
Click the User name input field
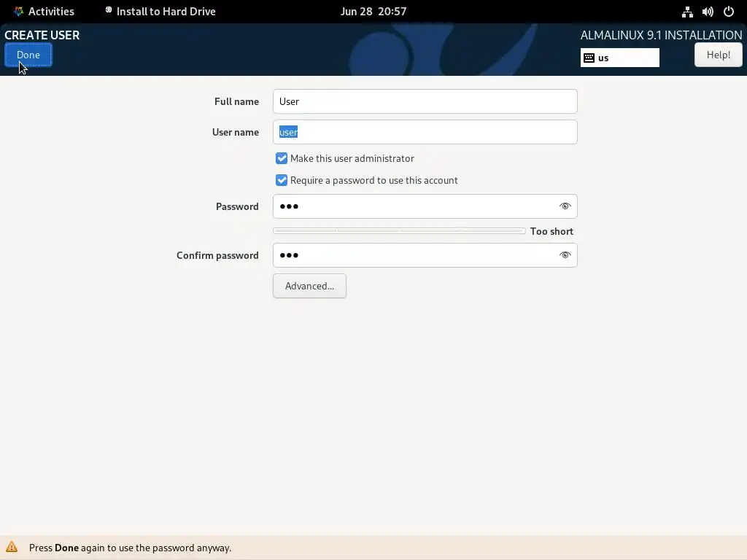coord(425,132)
